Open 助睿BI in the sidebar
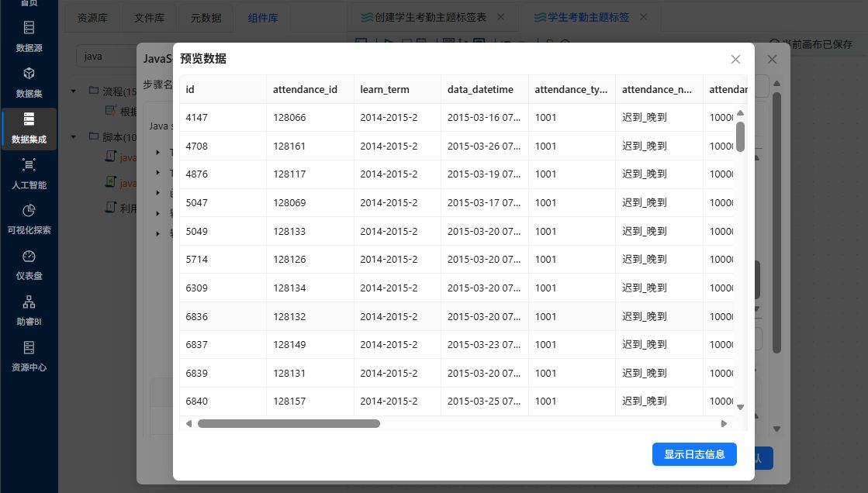This screenshot has height=493, width=868. click(x=29, y=311)
